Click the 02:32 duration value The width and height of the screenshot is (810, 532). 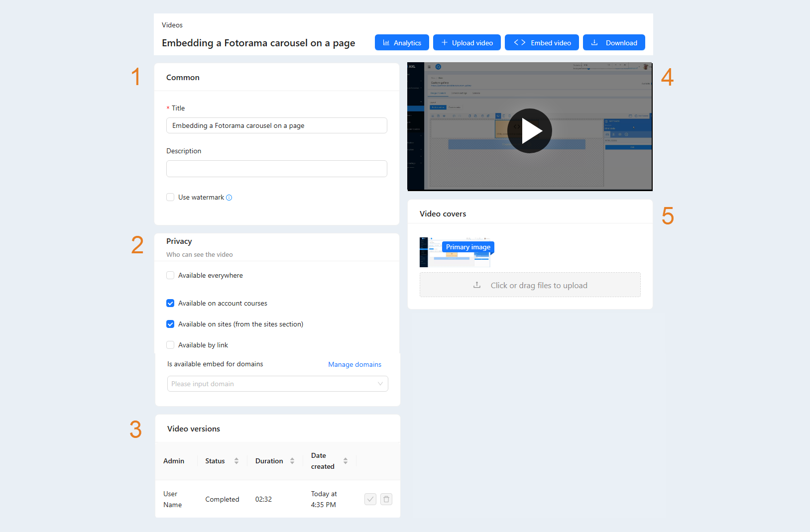pyautogui.click(x=263, y=499)
